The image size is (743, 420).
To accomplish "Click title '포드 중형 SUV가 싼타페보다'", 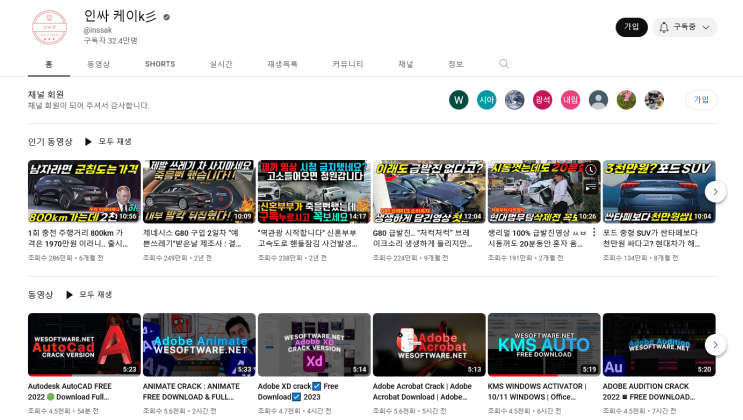I will [652, 238].
